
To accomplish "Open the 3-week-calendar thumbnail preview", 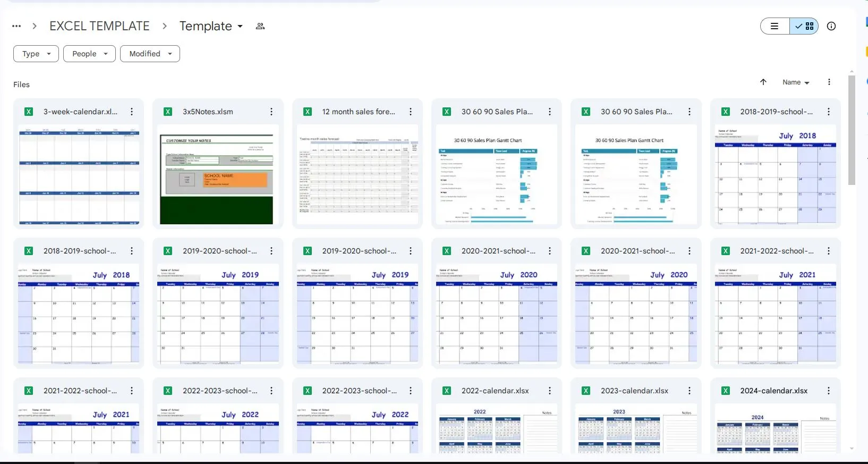I will [79, 174].
